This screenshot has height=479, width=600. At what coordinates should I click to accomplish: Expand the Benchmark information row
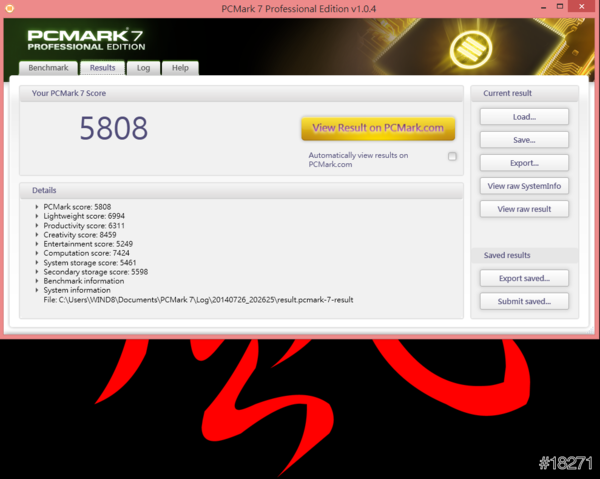pyautogui.click(x=37, y=281)
